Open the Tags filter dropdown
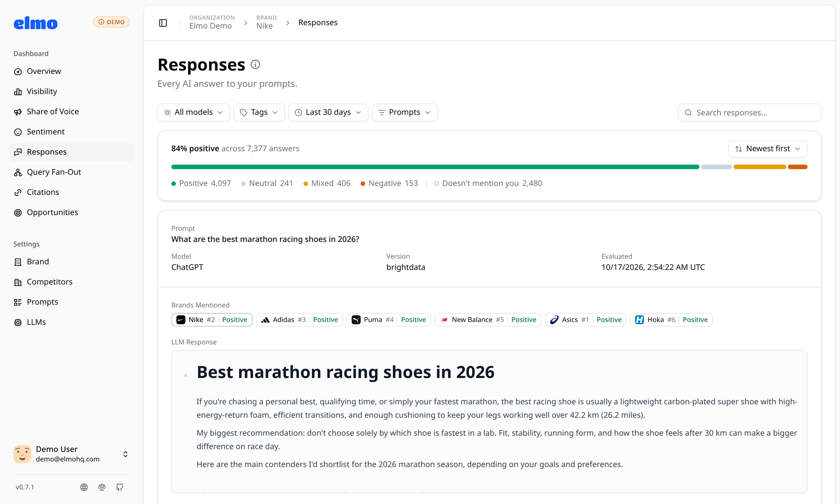The width and height of the screenshot is (840, 504). click(259, 112)
